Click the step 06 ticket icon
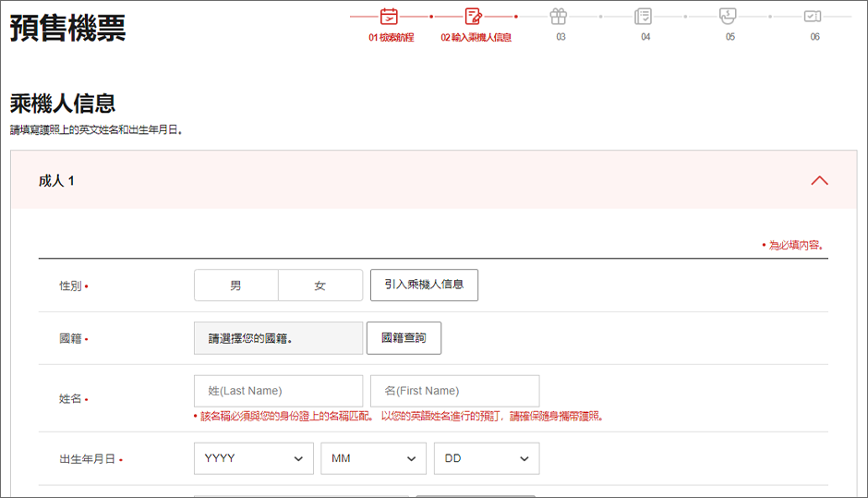868x498 pixels. pyautogui.click(x=813, y=16)
